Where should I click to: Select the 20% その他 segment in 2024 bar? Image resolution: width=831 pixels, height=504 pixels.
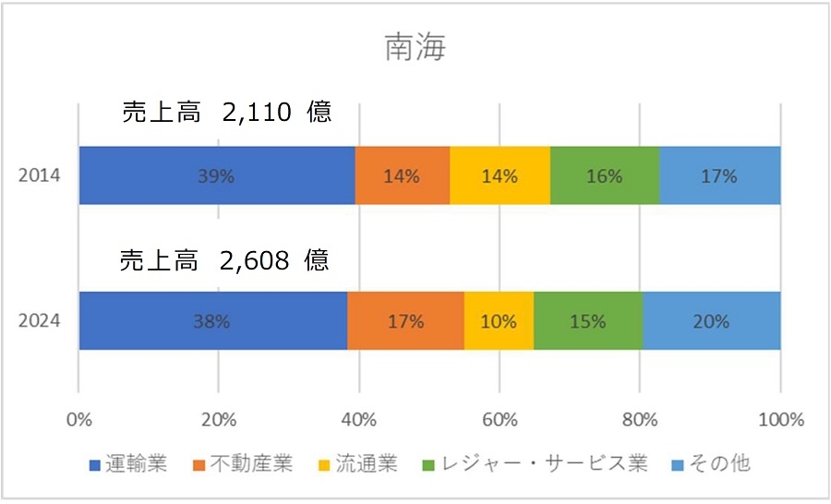(x=711, y=321)
